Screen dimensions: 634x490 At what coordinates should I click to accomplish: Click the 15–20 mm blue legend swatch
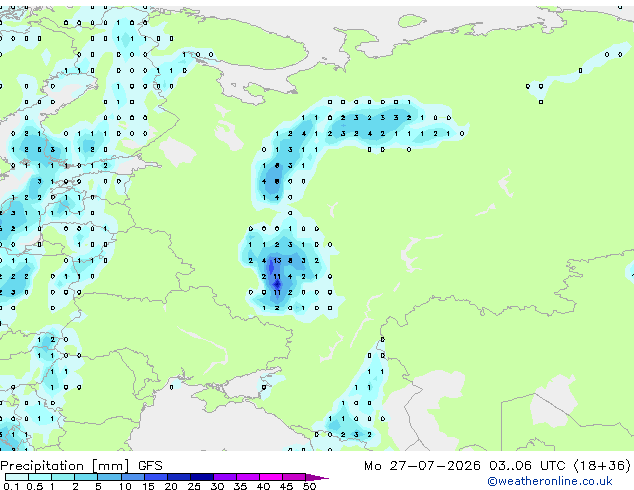[156, 477]
